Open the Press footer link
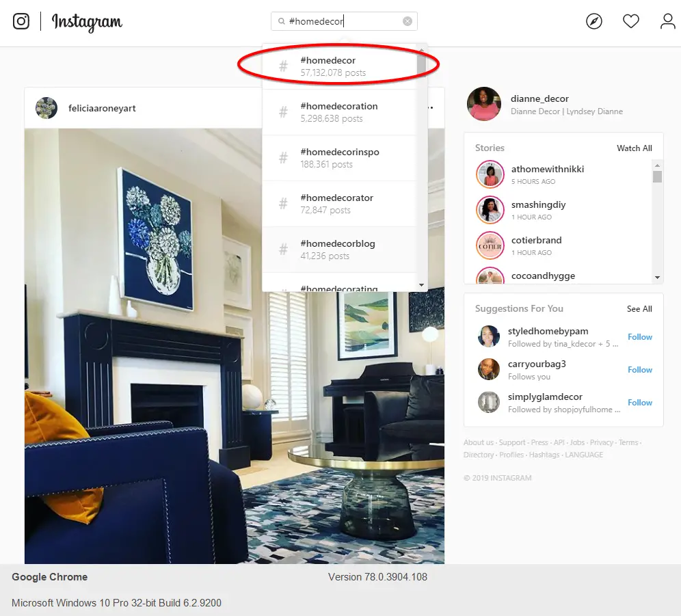 tap(539, 442)
